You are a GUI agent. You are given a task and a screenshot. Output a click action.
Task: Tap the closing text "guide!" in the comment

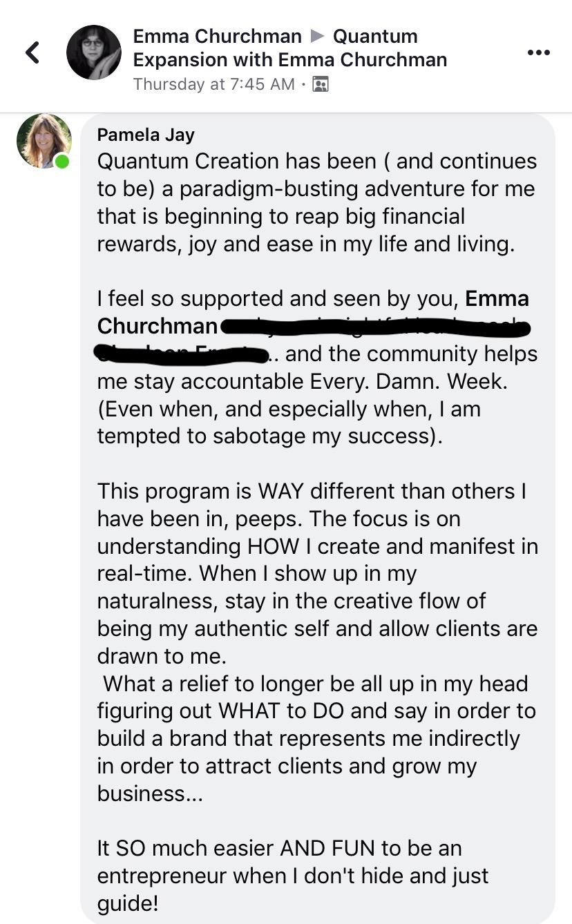click(128, 903)
